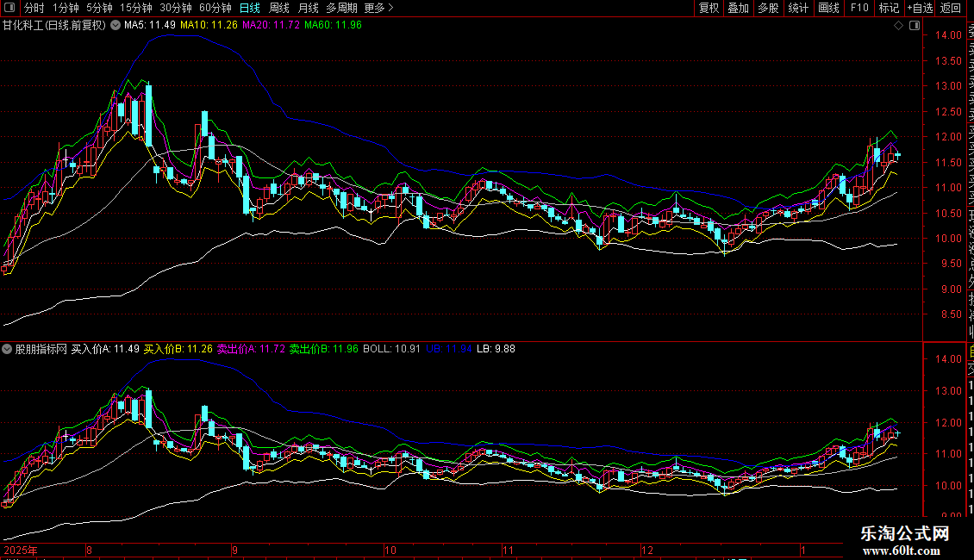
Task: Click the MA5 value label in legend
Action: pyautogui.click(x=150, y=25)
